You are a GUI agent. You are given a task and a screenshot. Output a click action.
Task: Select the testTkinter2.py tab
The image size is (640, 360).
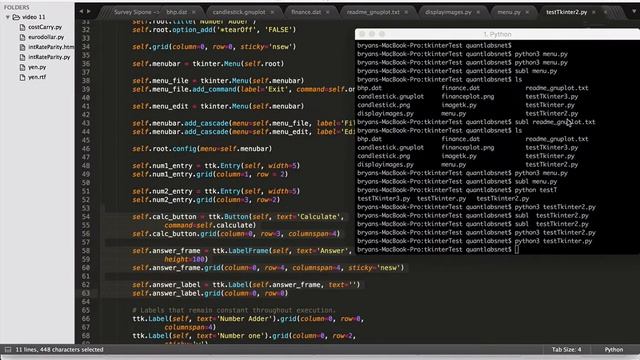[x=566, y=12]
